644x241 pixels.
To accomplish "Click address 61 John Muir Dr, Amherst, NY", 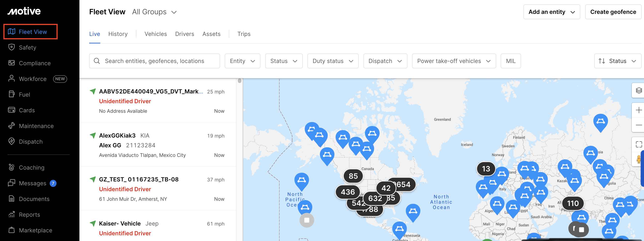I will (133, 199).
